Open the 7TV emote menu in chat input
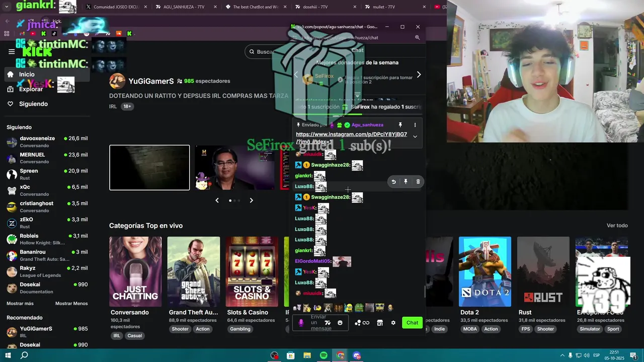The image size is (644, 362). (328, 323)
